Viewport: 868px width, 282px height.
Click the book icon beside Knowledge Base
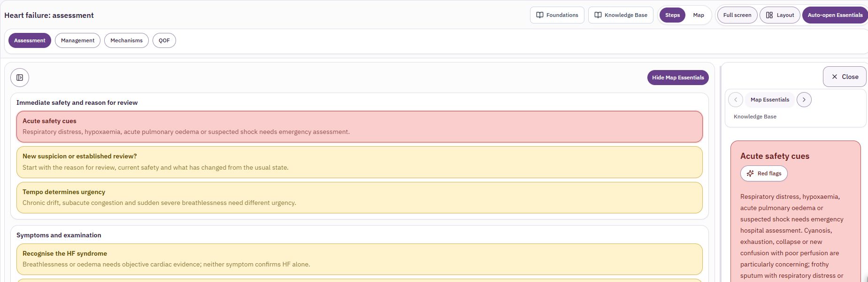[x=598, y=15]
